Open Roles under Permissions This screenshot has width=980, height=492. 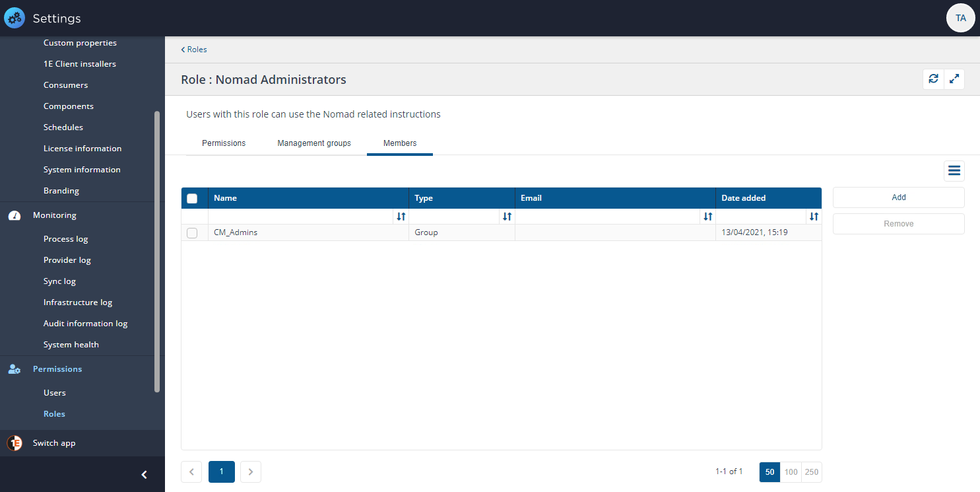coord(54,414)
